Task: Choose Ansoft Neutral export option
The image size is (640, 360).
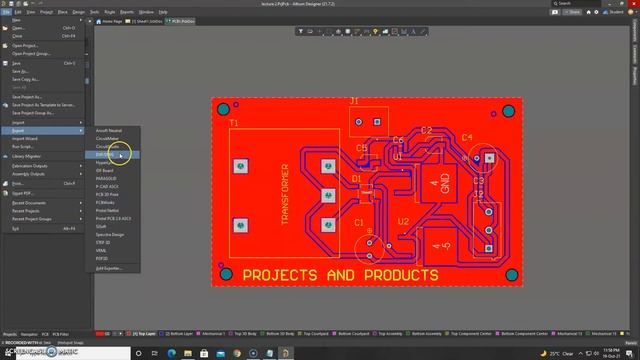Action: 112,131
